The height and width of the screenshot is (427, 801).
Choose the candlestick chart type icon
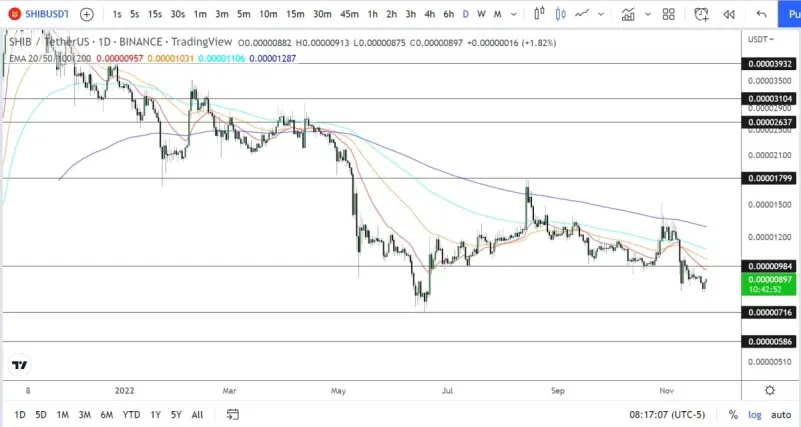(539, 14)
